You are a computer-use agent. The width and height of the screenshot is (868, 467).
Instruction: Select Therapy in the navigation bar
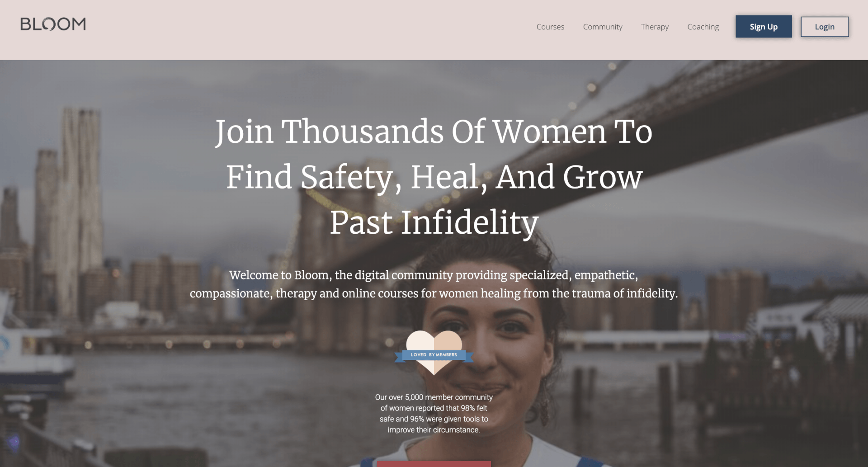pyautogui.click(x=655, y=27)
